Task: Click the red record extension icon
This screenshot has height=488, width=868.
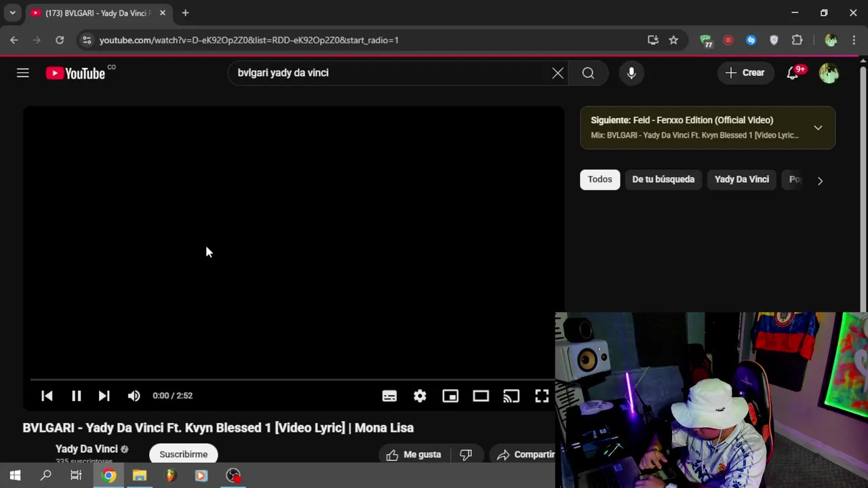Action: [728, 40]
